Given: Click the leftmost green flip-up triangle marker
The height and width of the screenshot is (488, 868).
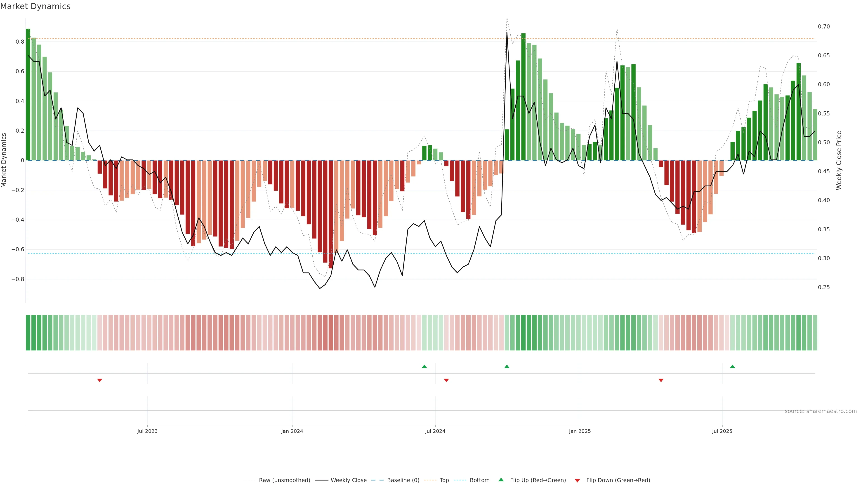Looking at the screenshot, I should pyautogui.click(x=424, y=366).
